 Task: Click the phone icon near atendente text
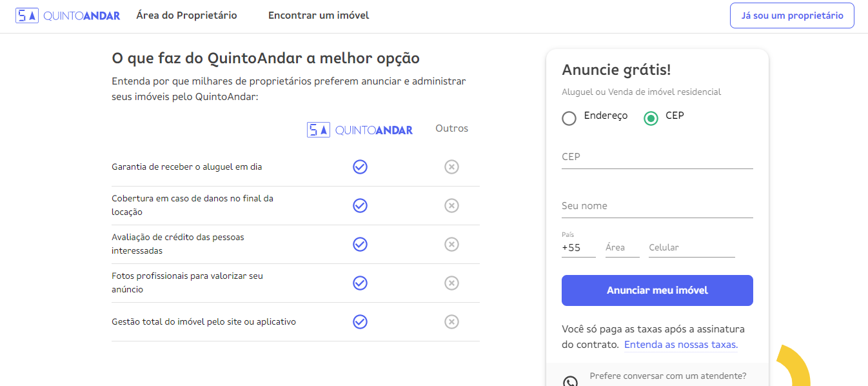[570, 381]
